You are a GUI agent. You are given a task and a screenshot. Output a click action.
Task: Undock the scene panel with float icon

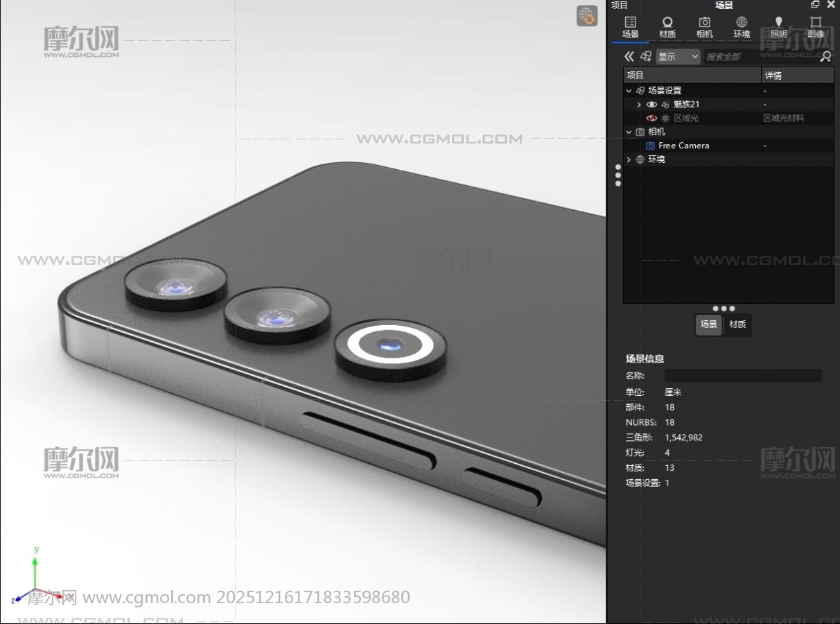[815, 5]
